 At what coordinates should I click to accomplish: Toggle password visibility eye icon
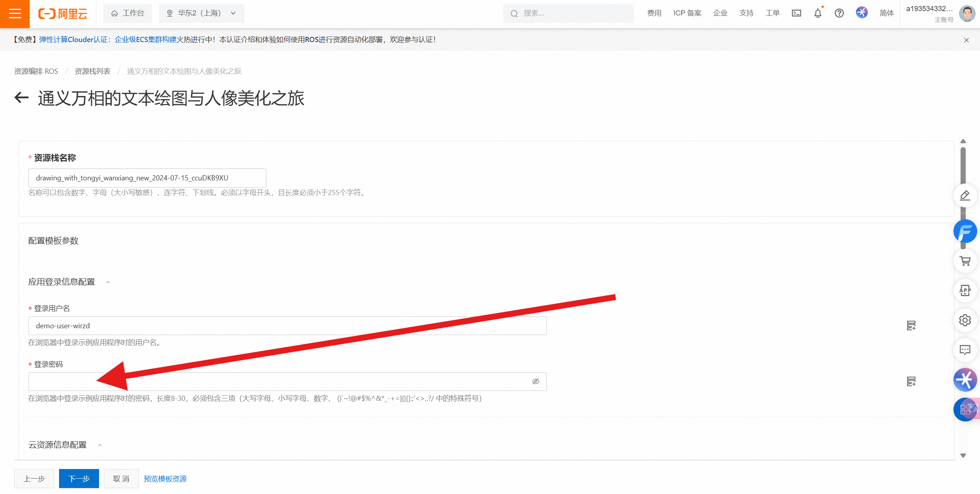[536, 381]
